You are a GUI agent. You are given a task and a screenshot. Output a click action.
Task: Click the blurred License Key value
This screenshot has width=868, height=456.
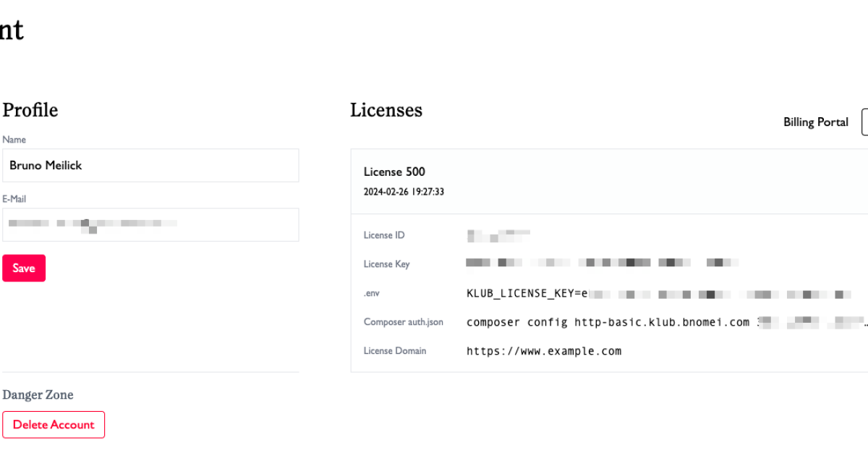click(x=601, y=263)
